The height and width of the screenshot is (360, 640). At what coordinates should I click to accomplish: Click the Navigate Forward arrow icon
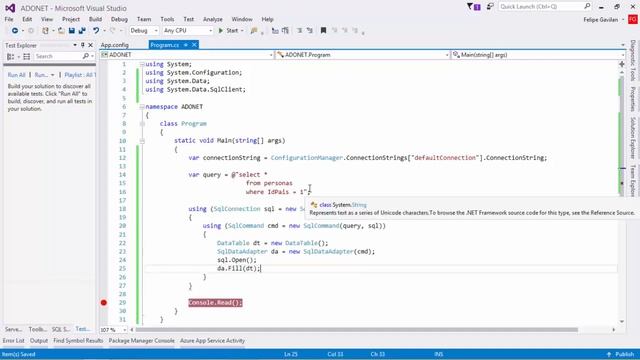pyautogui.click(x=31, y=31)
